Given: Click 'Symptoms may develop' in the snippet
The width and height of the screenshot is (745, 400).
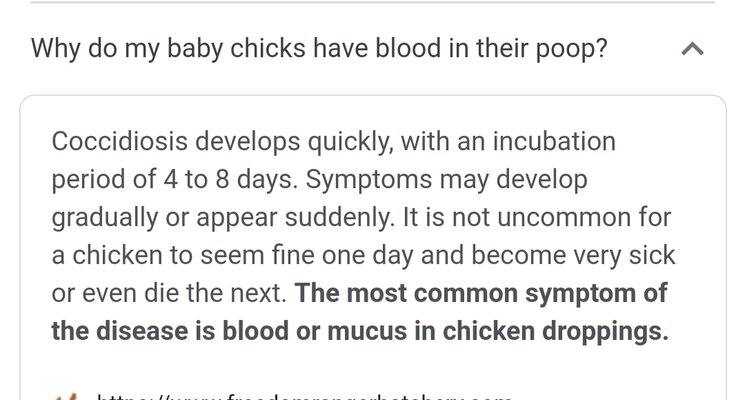Looking at the screenshot, I should coord(447,180).
